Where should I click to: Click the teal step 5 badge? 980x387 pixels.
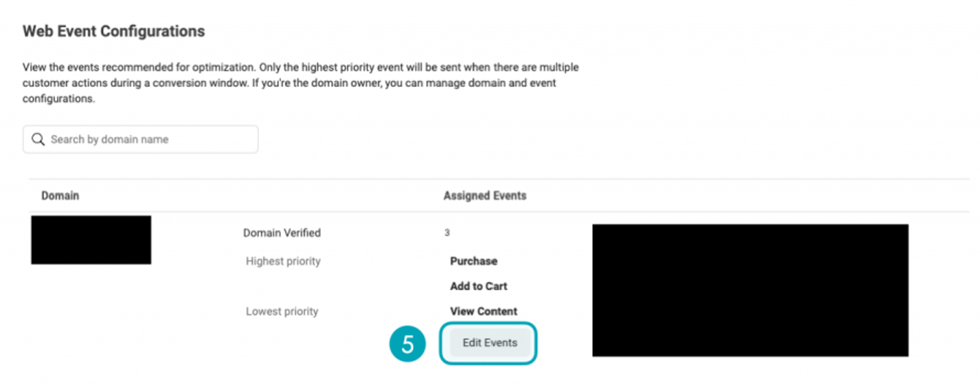coord(407,344)
